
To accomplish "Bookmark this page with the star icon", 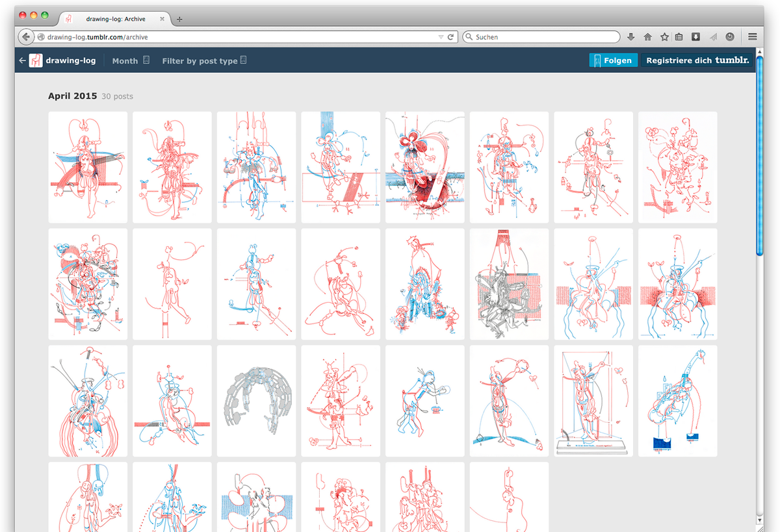I will pyautogui.click(x=664, y=37).
